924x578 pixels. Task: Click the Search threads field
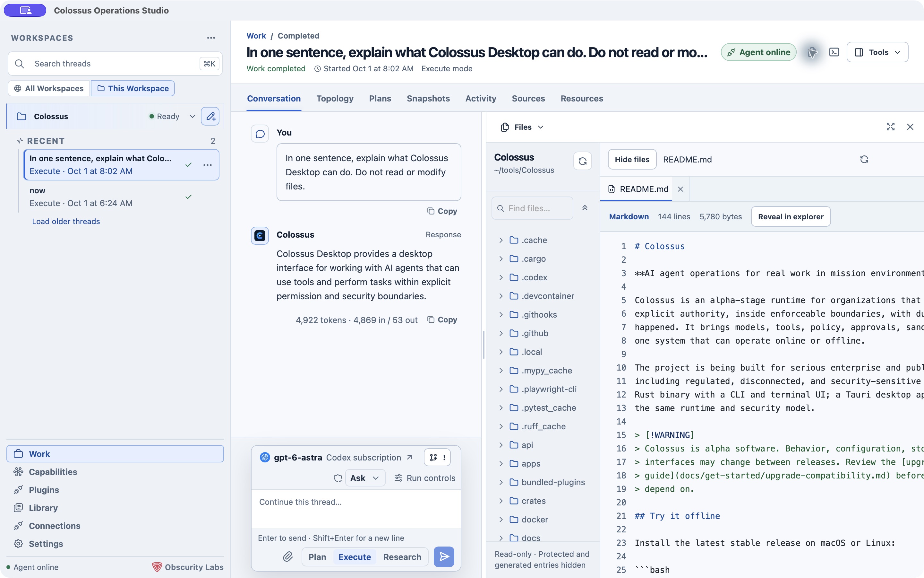point(115,64)
